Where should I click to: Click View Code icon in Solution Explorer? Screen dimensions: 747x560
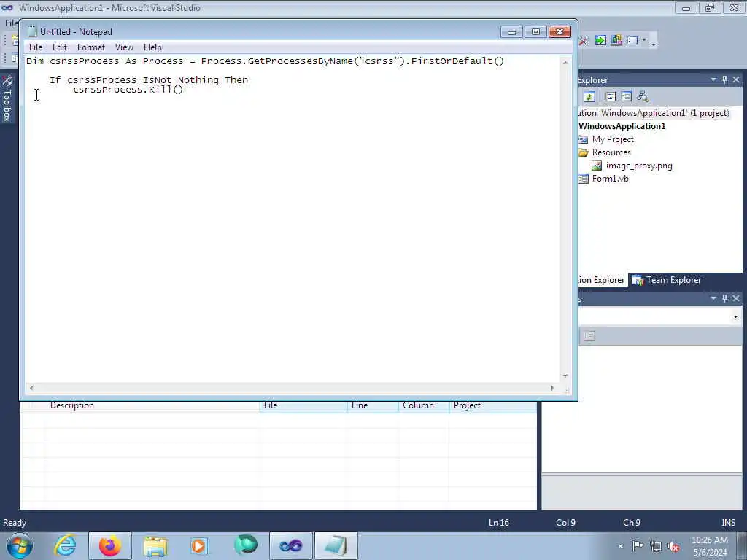(x=611, y=97)
